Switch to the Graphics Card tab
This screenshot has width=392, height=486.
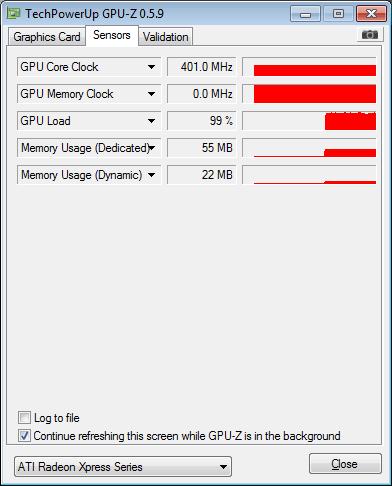click(x=47, y=37)
